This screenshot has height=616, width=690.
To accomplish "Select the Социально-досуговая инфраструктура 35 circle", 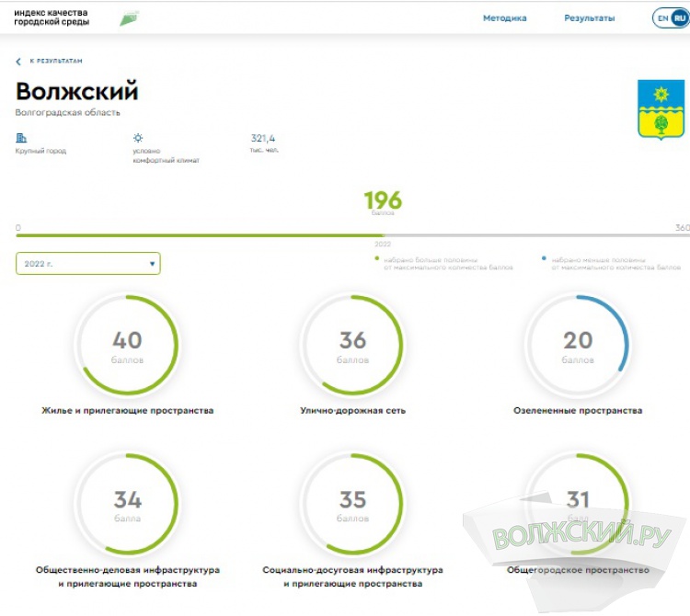I will 352,505.
